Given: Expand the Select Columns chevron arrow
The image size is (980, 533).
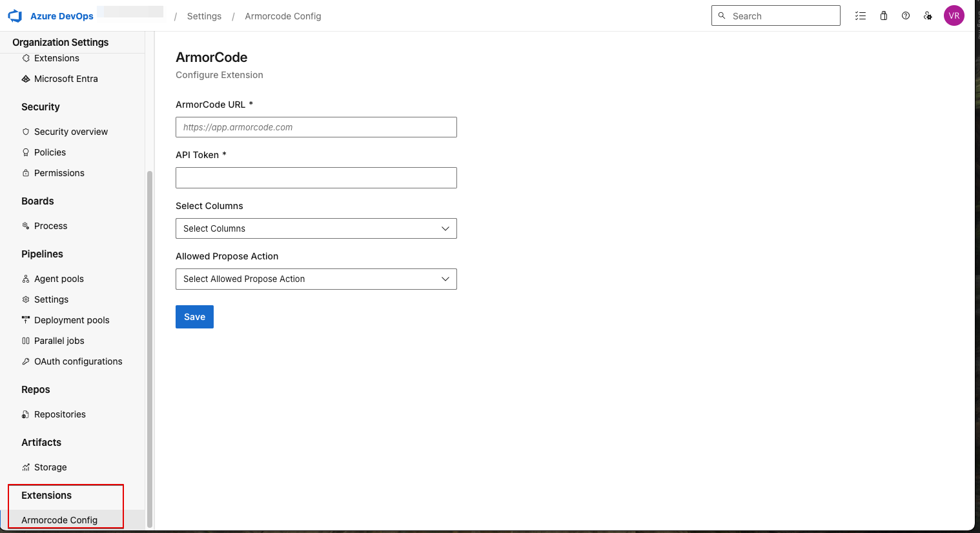Looking at the screenshot, I should click(x=445, y=228).
